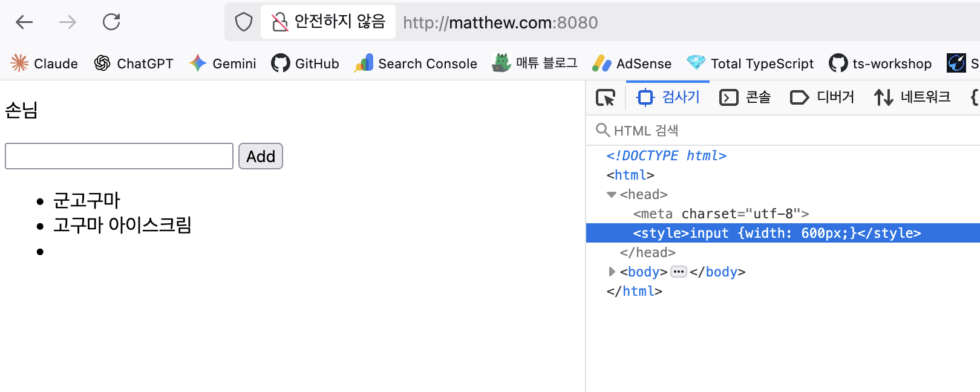Click the not-secure crossed lock icon

[x=279, y=22]
